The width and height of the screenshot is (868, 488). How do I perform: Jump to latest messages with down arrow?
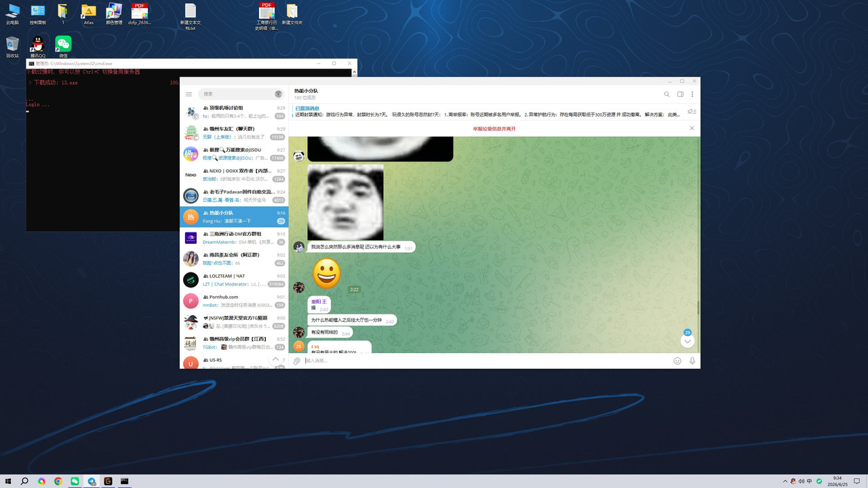(688, 342)
